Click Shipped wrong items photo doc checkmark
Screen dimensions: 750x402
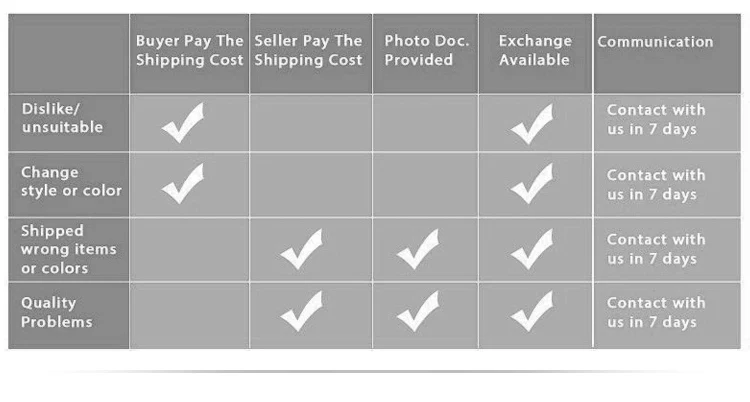coord(418,249)
